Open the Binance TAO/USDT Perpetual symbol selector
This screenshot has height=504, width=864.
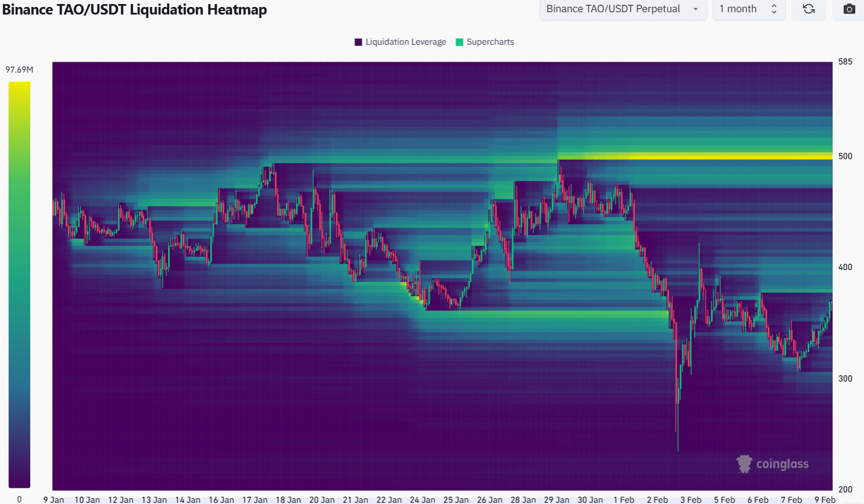click(623, 9)
